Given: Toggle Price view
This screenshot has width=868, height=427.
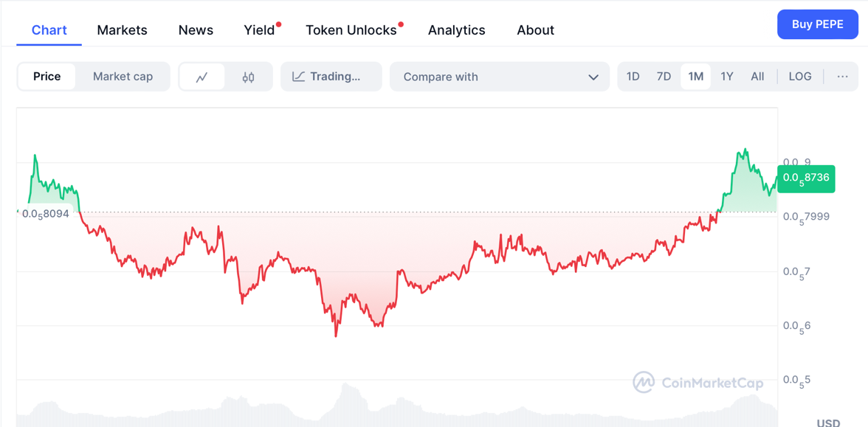Looking at the screenshot, I should click(47, 77).
